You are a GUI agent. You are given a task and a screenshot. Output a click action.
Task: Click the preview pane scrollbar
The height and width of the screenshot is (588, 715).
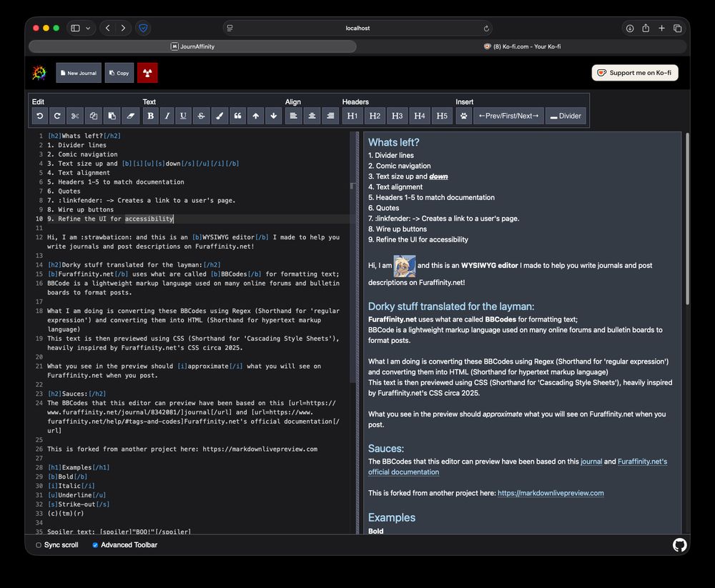687,219
